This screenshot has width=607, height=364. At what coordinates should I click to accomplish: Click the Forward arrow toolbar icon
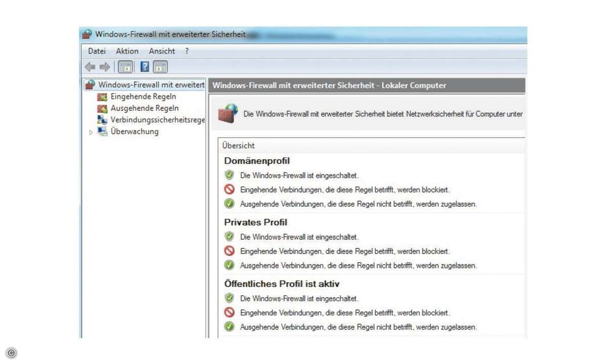click(x=105, y=67)
